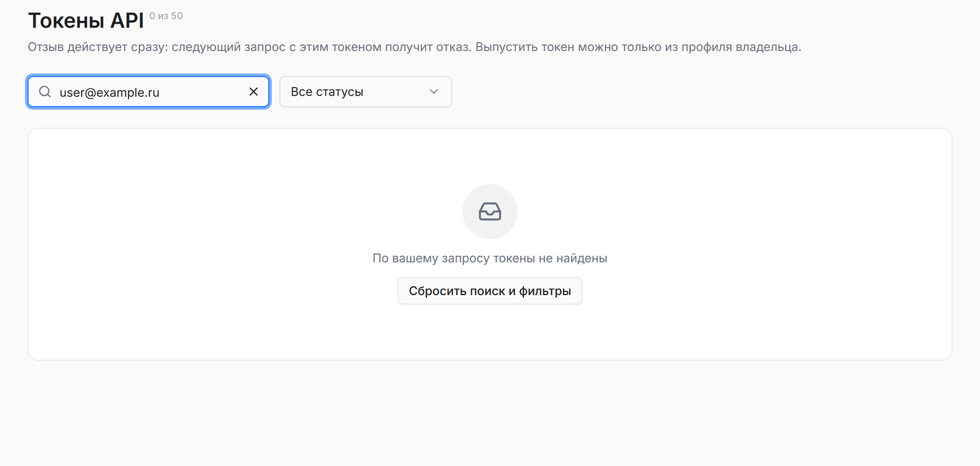Click the "0 из 50" token counter
This screenshot has width=980, height=466.
166,16
